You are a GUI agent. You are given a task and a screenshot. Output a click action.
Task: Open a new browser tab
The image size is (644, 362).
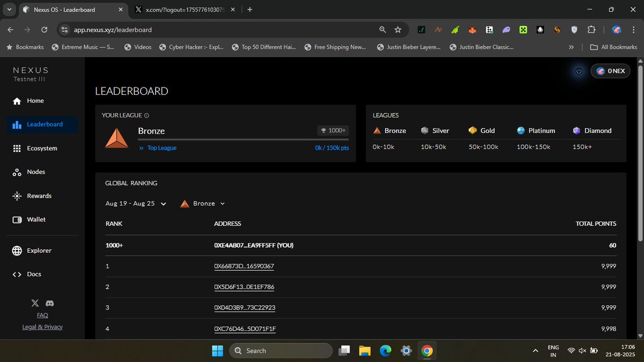point(250,9)
